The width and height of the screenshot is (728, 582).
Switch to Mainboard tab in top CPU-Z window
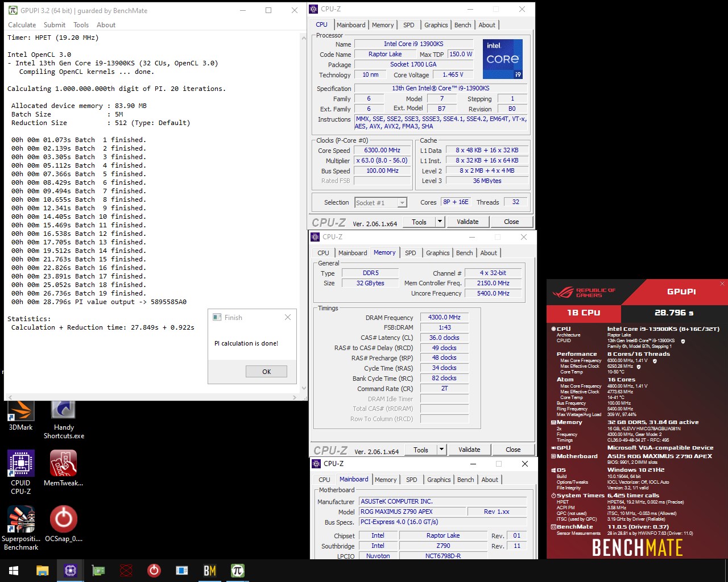tap(351, 25)
